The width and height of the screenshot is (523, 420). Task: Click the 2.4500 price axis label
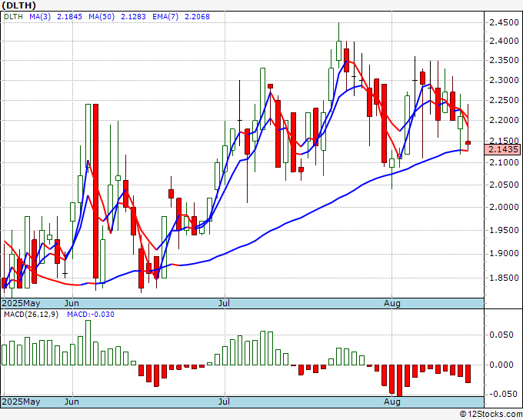(x=504, y=22)
